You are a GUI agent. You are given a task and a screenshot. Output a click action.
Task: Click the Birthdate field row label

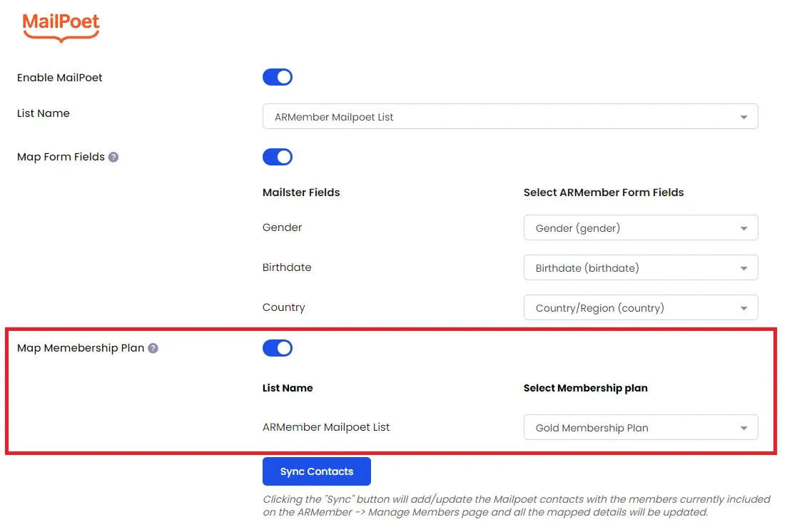coord(287,267)
